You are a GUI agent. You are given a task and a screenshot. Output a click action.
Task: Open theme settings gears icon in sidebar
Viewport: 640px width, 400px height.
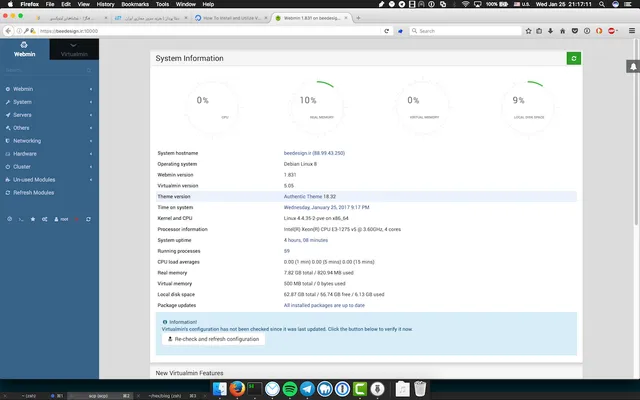tap(44, 219)
